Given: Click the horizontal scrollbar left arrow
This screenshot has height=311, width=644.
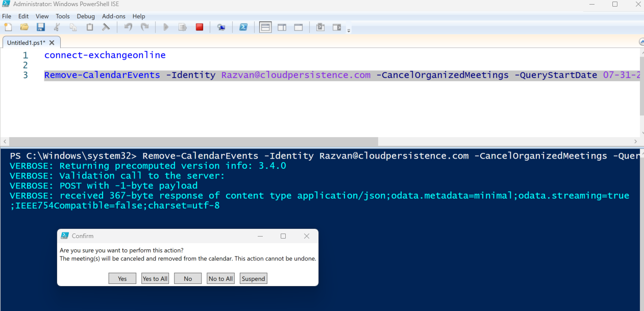Looking at the screenshot, I should [4, 142].
